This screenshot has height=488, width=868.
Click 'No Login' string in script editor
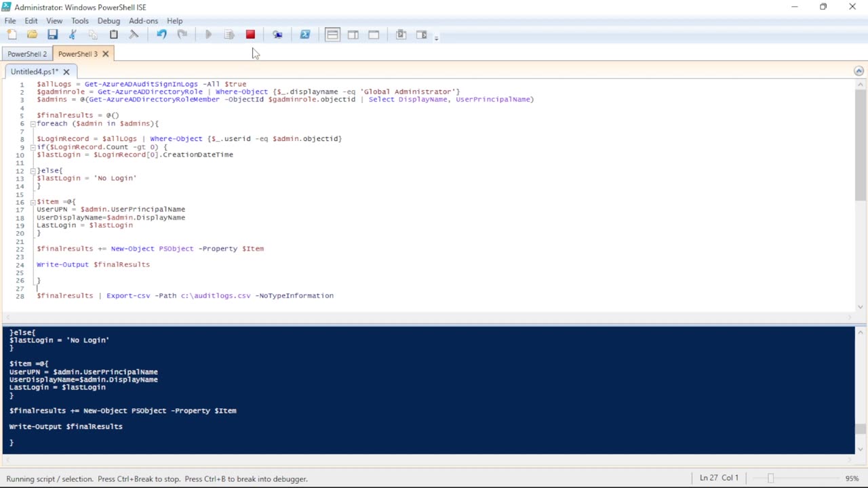pos(115,178)
